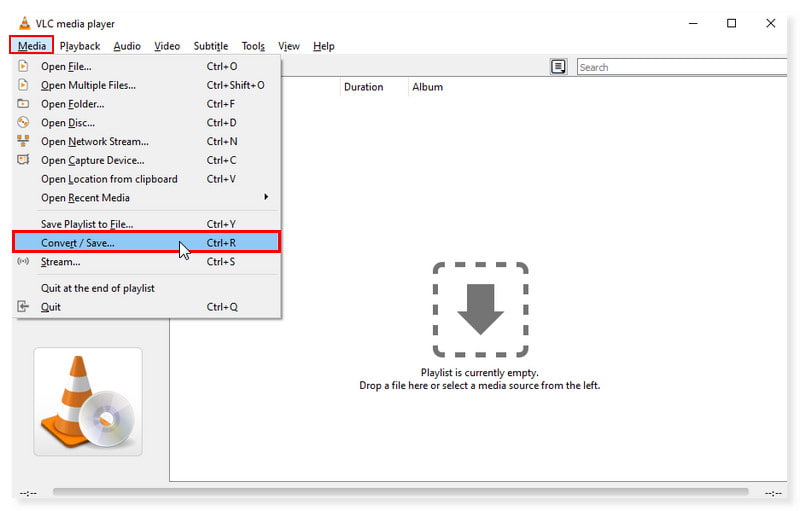Click the Open File icon in Media menu
The width and height of the screenshot is (800, 511).
click(x=23, y=66)
